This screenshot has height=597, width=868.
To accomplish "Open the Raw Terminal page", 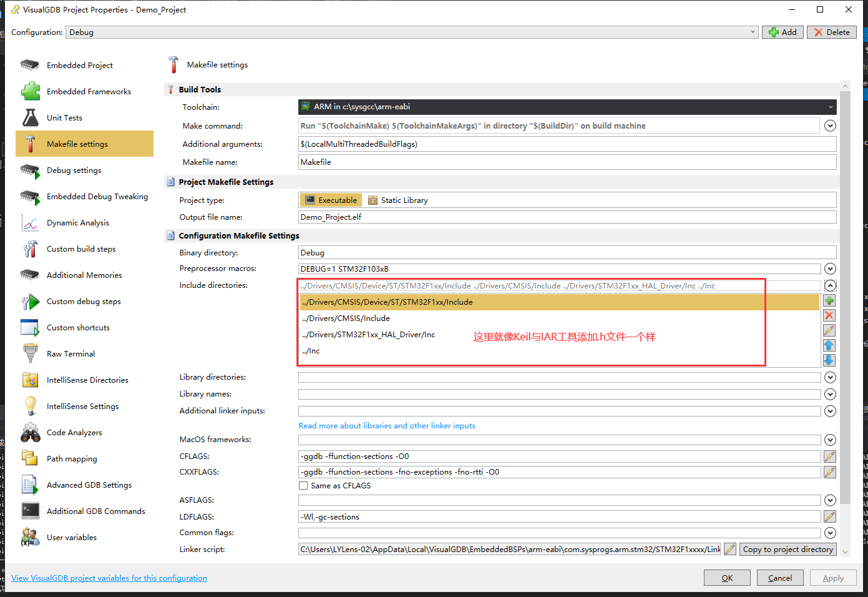I will click(x=84, y=353).
